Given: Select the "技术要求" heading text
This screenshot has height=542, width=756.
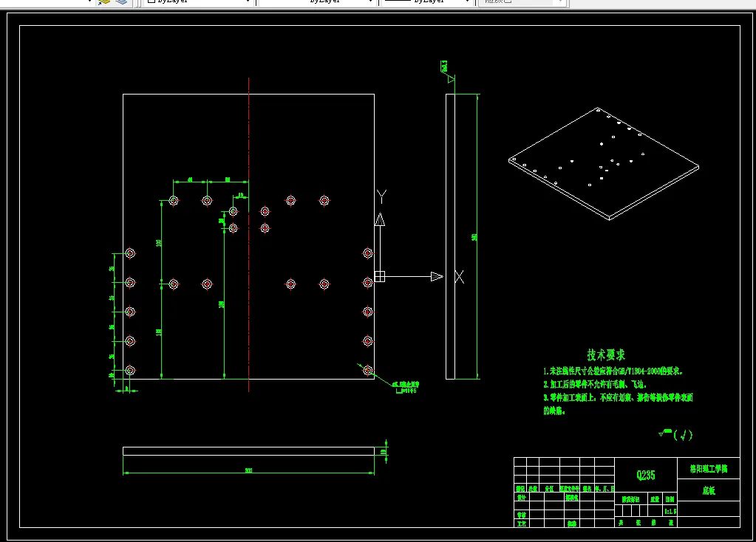Looking at the screenshot, I should pyautogui.click(x=606, y=355).
